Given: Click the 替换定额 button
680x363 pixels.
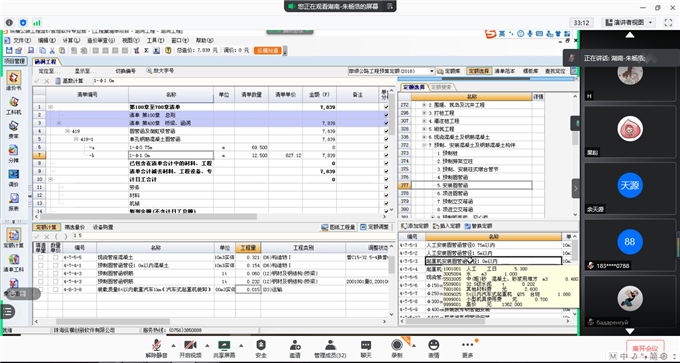Looking at the screenshot, I should tap(478, 226).
